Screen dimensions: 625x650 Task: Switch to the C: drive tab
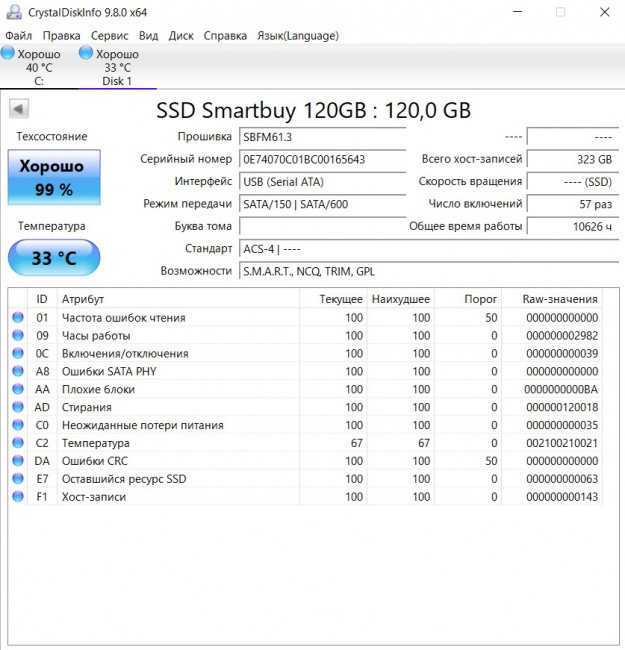click(x=39, y=66)
